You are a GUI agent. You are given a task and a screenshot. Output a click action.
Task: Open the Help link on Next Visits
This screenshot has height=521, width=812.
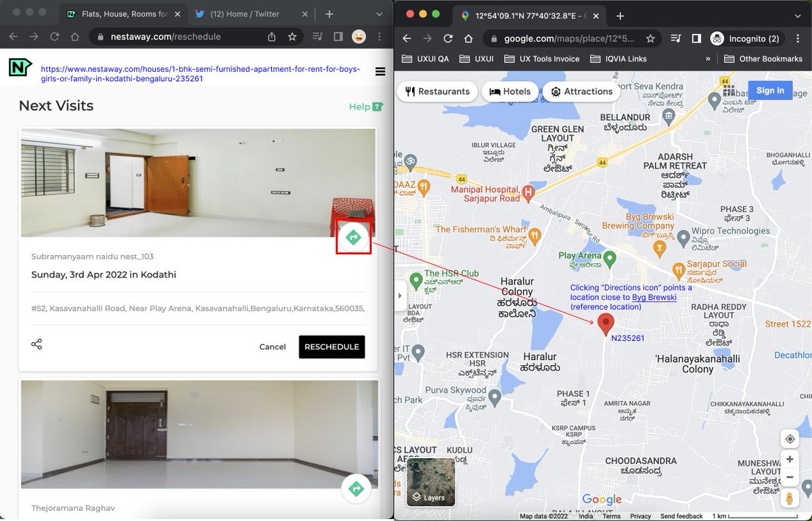pos(366,106)
